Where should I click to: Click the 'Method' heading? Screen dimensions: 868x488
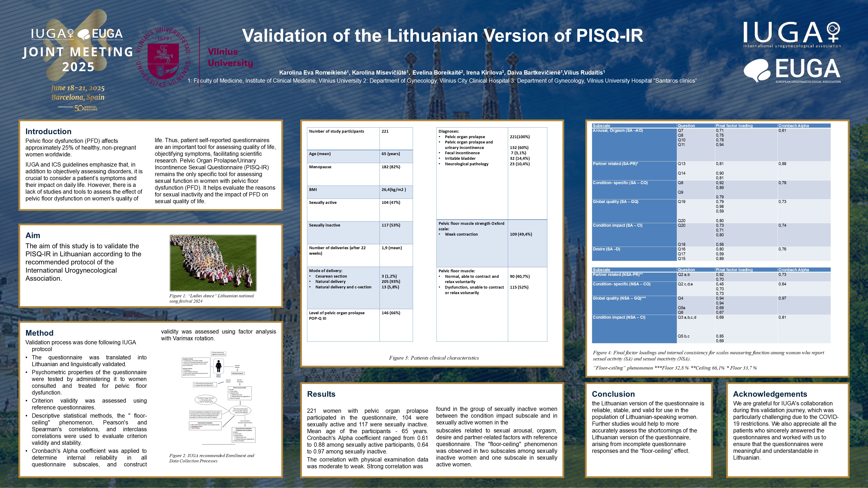tap(39, 333)
